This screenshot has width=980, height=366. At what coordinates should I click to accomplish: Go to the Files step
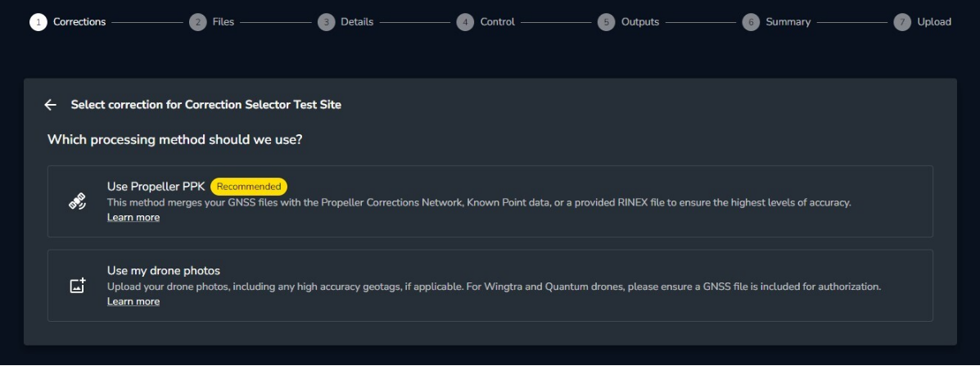tap(223, 22)
